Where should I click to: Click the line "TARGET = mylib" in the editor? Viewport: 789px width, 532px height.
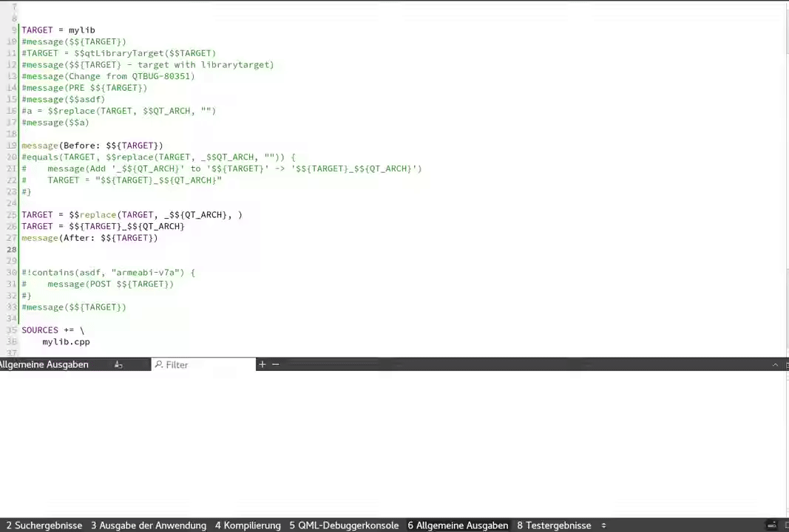[x=58, y=30]
